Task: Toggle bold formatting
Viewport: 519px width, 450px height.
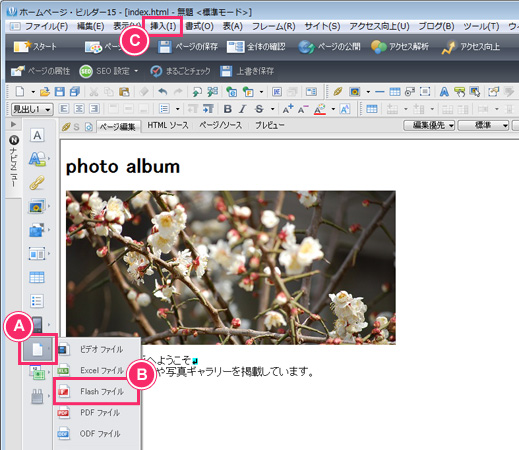Action: pyautogui.click(x=228, y=109)
